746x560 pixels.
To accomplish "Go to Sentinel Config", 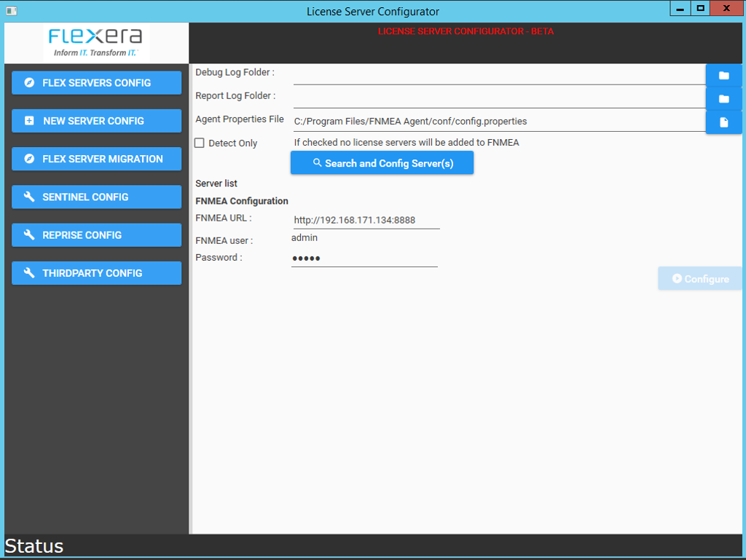I will pyautogui.click(x=97, y=197).
